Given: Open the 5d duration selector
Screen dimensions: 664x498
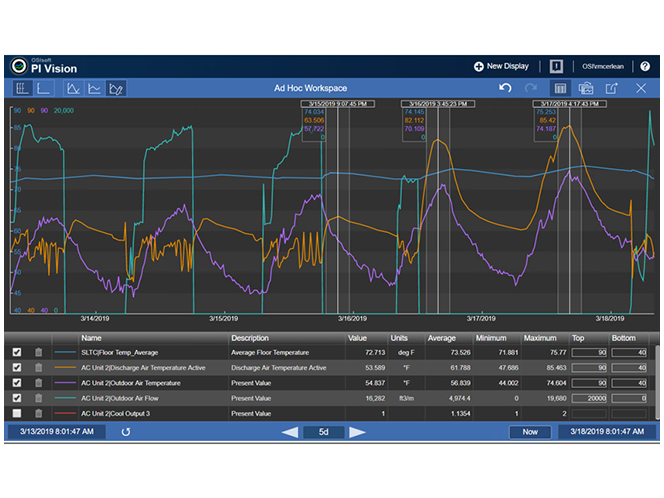Looking at the screenshot, I should 324,432.
